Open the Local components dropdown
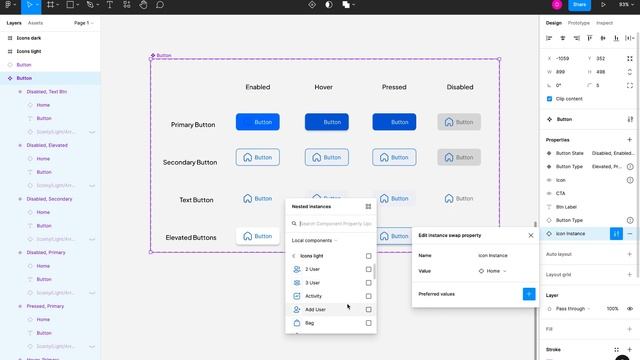 pyautogui.click(x=314, y=240)
